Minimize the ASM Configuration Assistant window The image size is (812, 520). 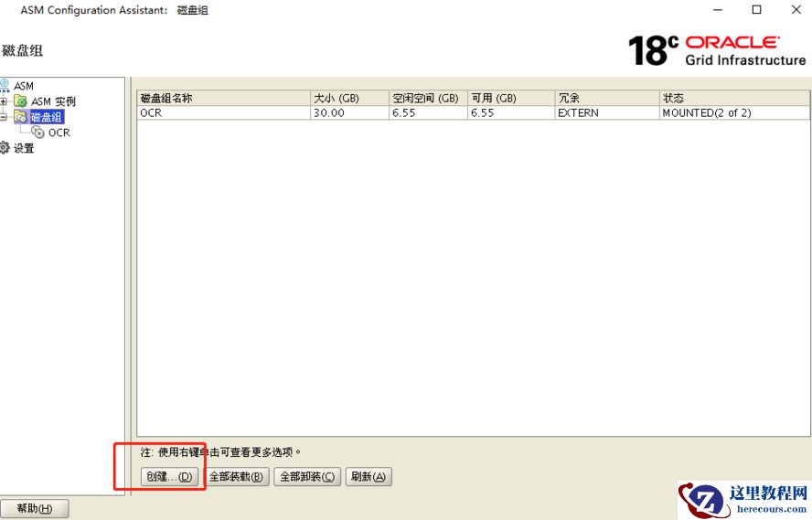(718, 10)
